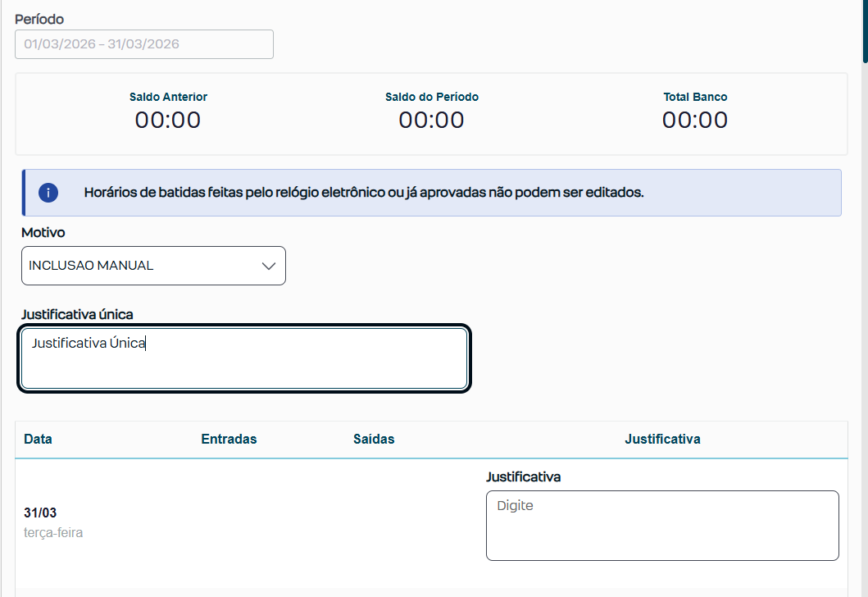Click the Data column header
Image resolution: width=868 pixels, height=597 pixels.
pyautogui.click(x=39, y=439)
